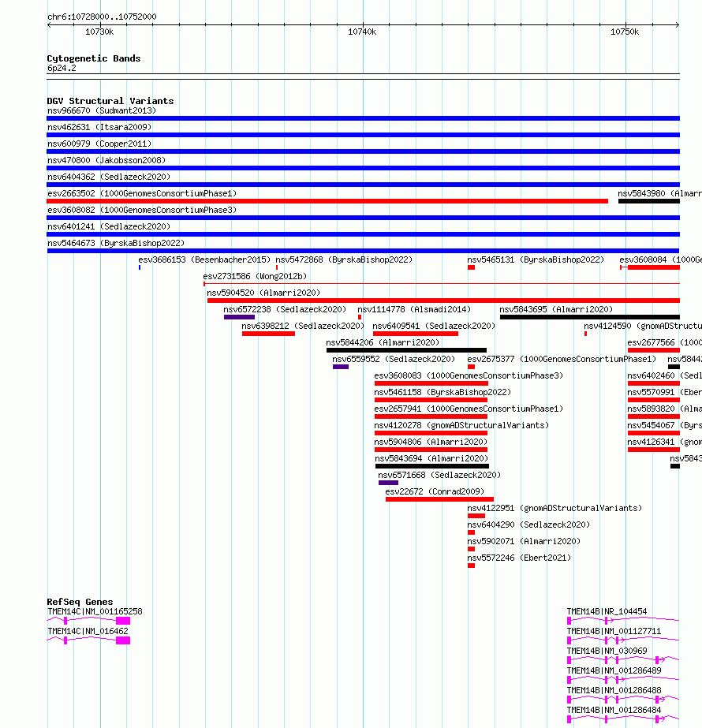This screenshot has width=702, height=728.
Task: Select the purple nsv6559552 variant bar
Action: [x=341, y=367]
